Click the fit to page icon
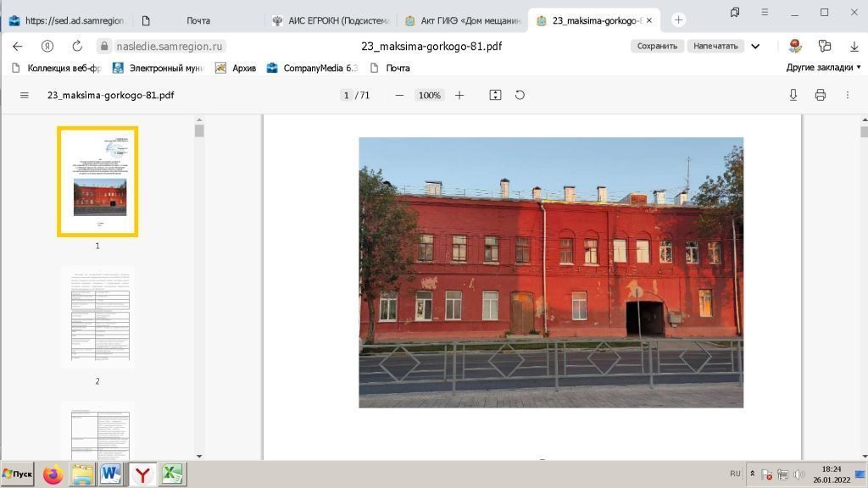Screen dimensions: 868x488 coord(496,96)
